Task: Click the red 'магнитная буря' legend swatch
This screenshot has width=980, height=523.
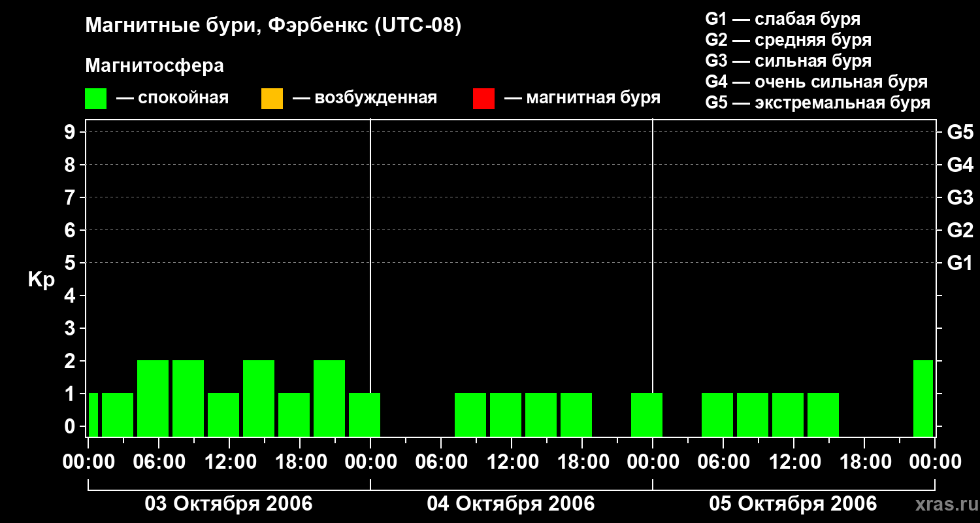Action: tap(483, 99)
